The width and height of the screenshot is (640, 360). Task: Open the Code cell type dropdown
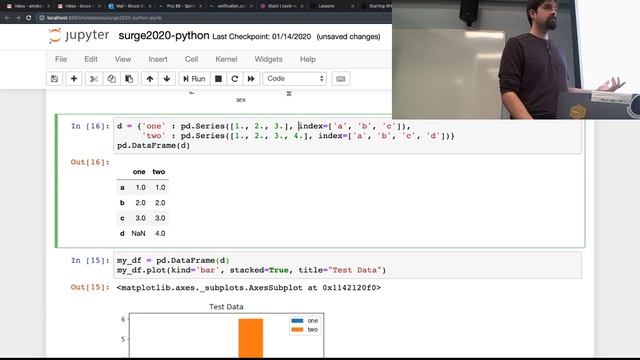coord(294,79)
